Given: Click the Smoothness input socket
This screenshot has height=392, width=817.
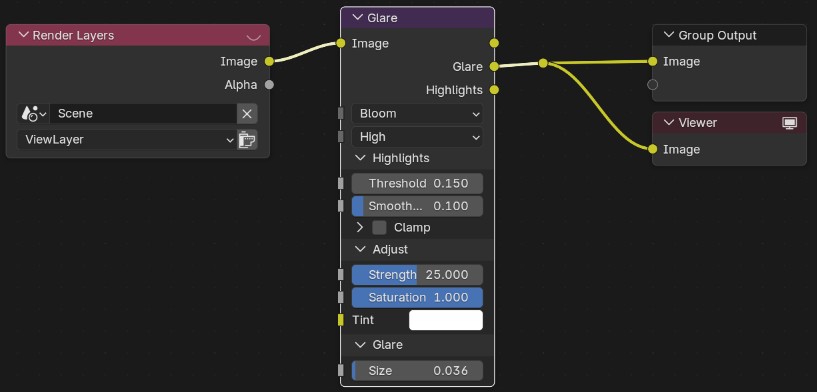Looking at the screenshot, I should pos(341,206).
